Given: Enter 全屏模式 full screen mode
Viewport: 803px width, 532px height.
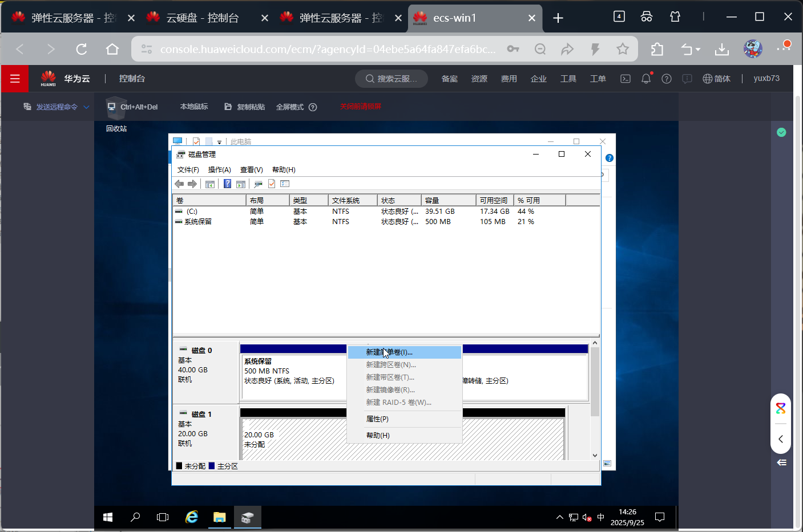Looking at the screenshot, I should coord(290,107).
